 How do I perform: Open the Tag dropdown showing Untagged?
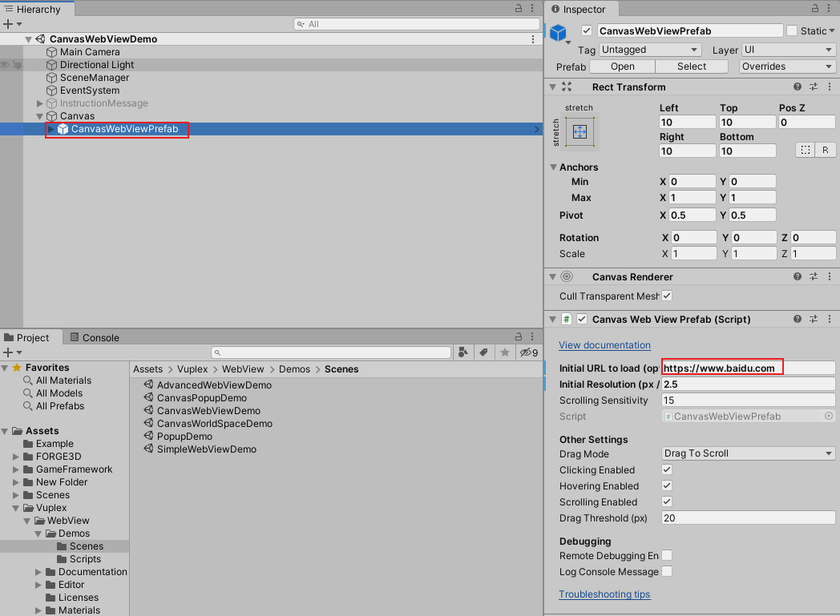pos(650,50)
